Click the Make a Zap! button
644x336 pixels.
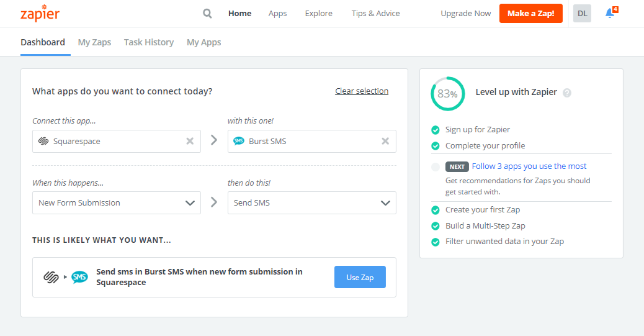[530, 13]
